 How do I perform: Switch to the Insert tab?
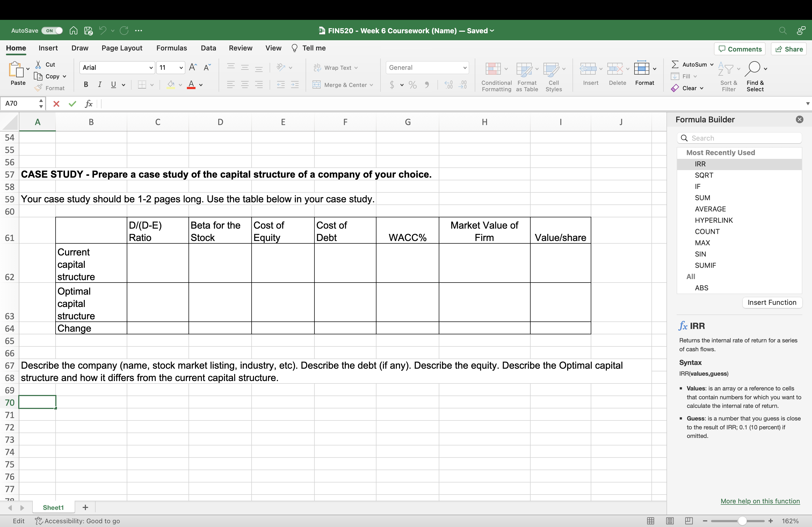click(48, 48)
